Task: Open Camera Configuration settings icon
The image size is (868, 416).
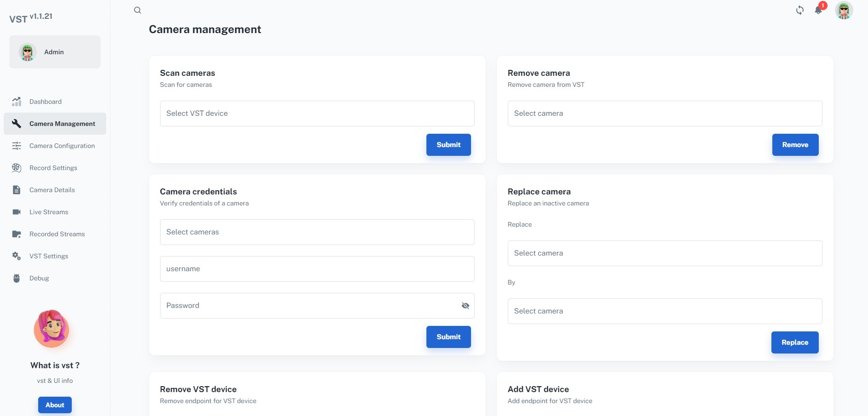Action: tap(17, 146)
